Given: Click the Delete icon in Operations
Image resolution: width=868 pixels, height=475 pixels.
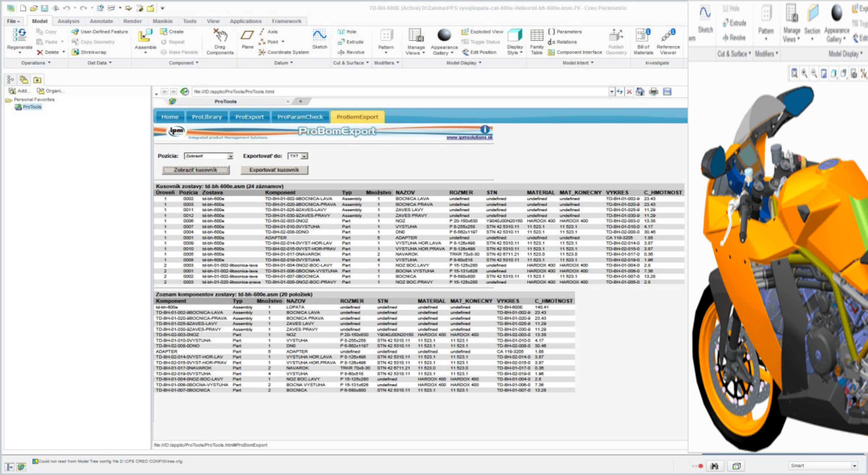Looking at the screenshot, I should [40, 52].
